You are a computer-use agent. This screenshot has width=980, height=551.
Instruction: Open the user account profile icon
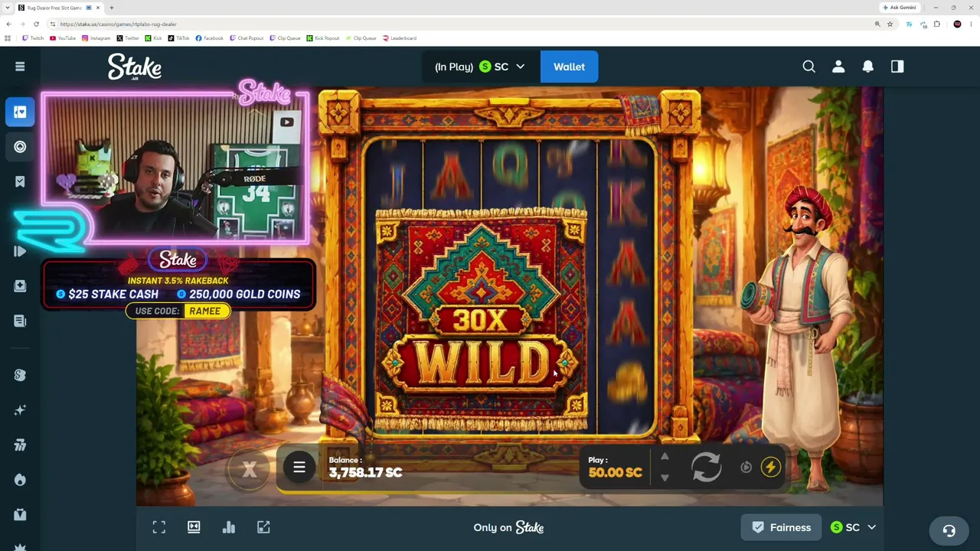coord(838,67)
